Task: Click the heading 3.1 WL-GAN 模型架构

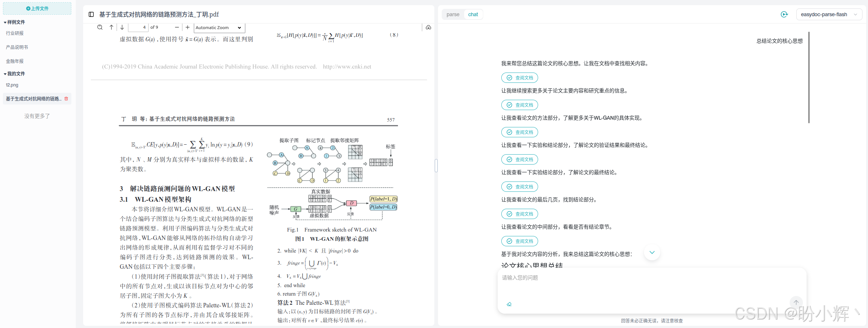Action: 156,199
